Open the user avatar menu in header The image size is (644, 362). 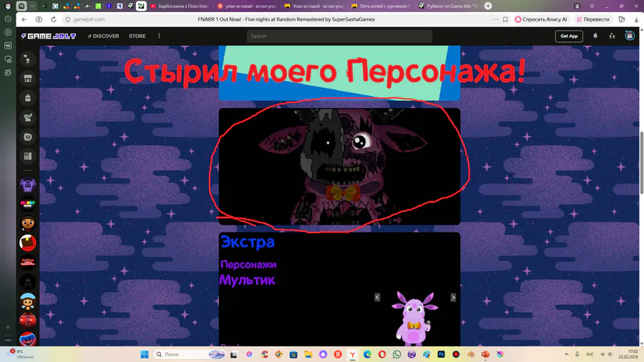point(629,36)
